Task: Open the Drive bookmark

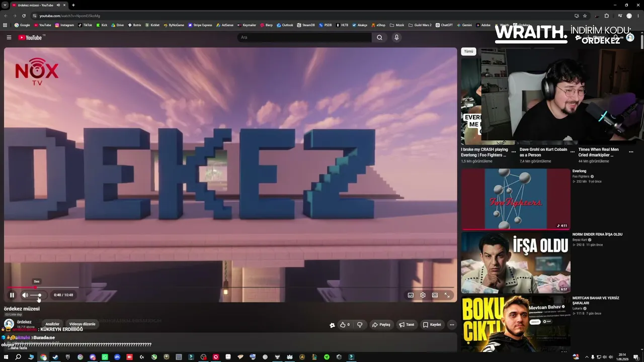Action: pos(117,25)
